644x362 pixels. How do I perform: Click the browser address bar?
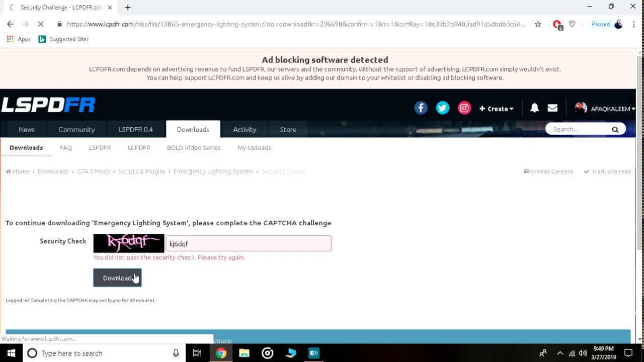(296, 24)
